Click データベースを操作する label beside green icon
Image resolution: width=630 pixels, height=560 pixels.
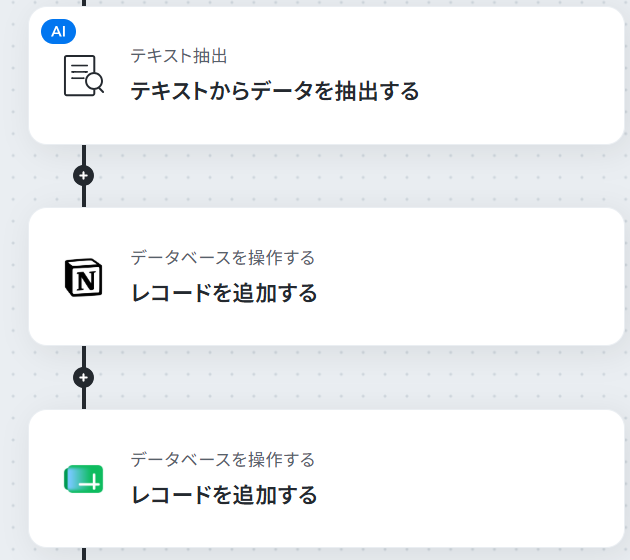(x=223, y=460)
